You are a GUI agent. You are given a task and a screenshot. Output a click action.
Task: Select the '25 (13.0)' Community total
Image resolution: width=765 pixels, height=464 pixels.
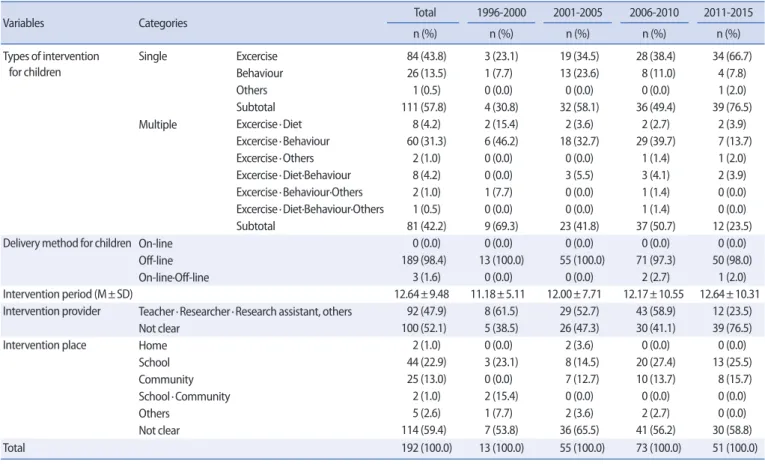click(426, 380)
